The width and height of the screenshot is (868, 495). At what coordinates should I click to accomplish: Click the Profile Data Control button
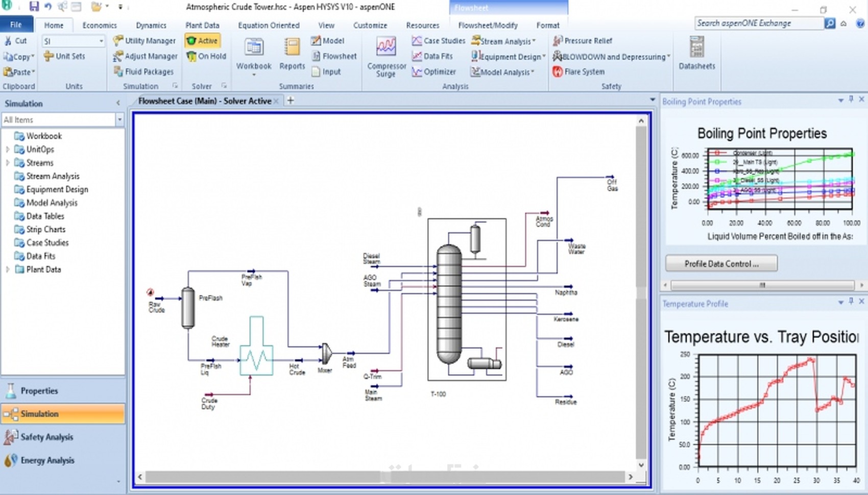coord(721,264)
